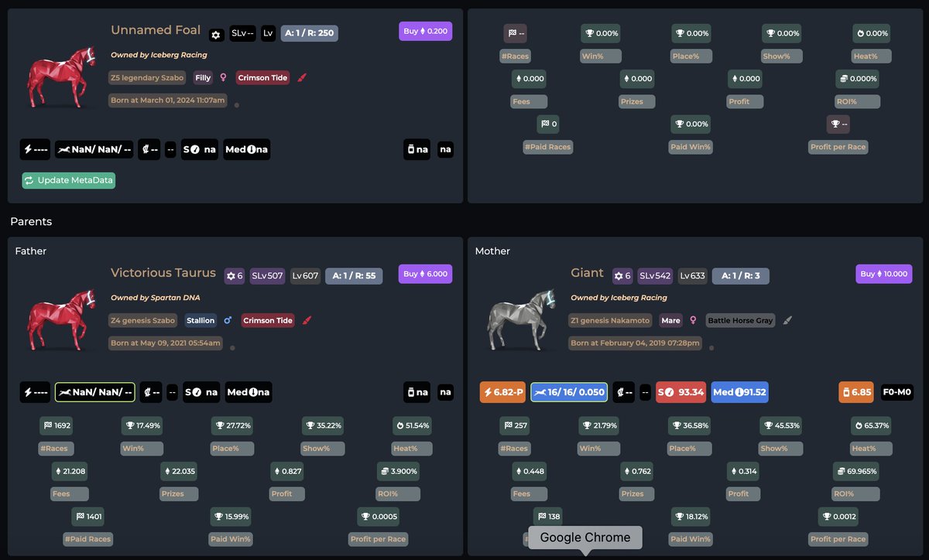
Task: Click the paintbrush icon beside Battle Horse Gray
Action: point(787,320)
